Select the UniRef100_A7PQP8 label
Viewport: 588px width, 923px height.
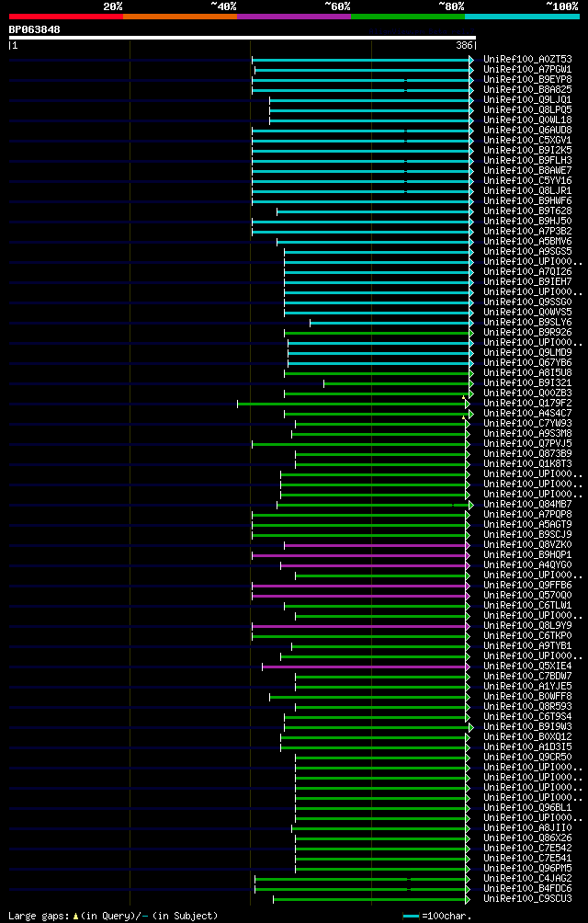pyautogui.click(x=527, y=514)
